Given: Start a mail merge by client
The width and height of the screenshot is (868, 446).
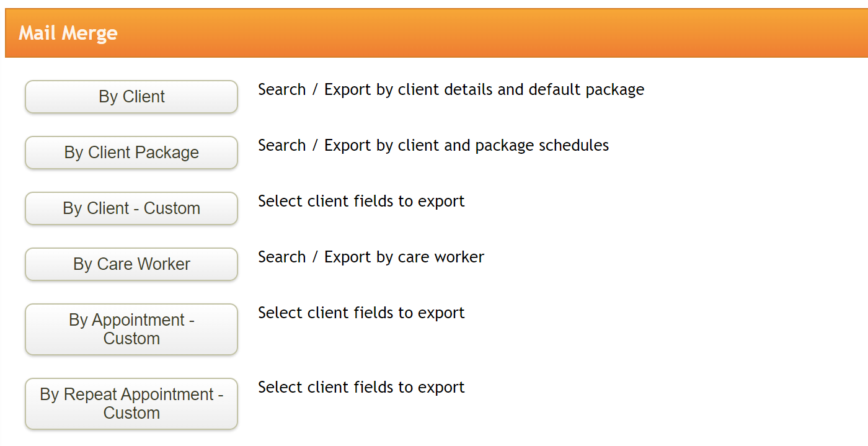Looking at the screenshot, I should pyautogui.click(x=131, y=97).
